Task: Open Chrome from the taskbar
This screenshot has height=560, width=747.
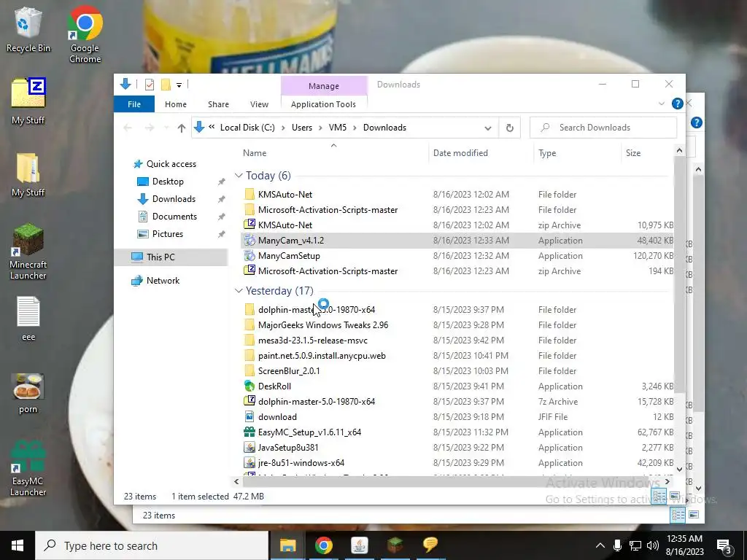Action: tap(323, 545)
